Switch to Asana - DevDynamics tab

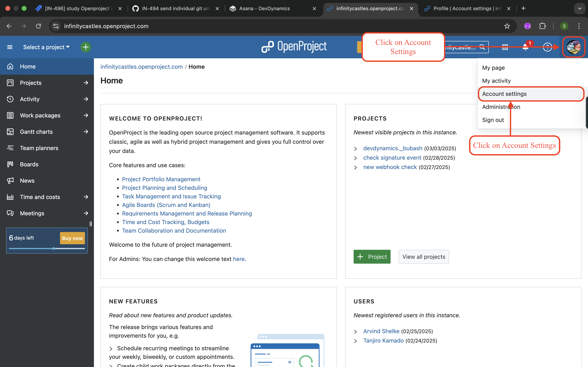pyautogui.click(x=264, y=9)
